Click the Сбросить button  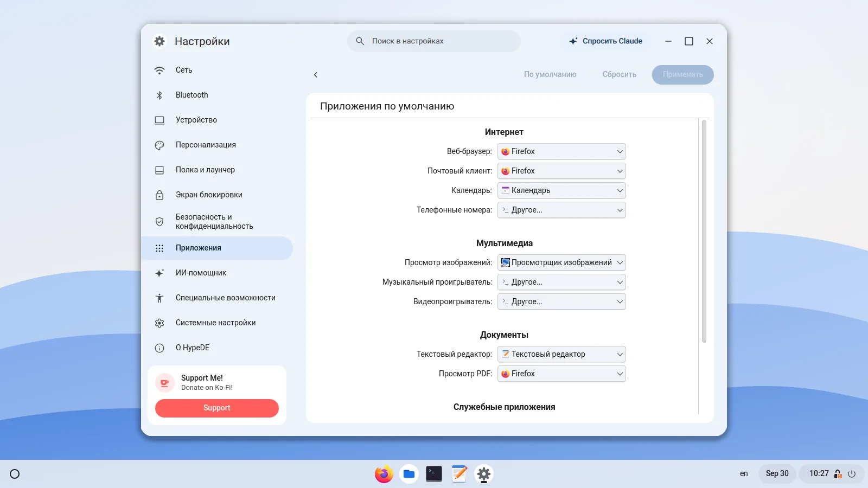point(619,74)
